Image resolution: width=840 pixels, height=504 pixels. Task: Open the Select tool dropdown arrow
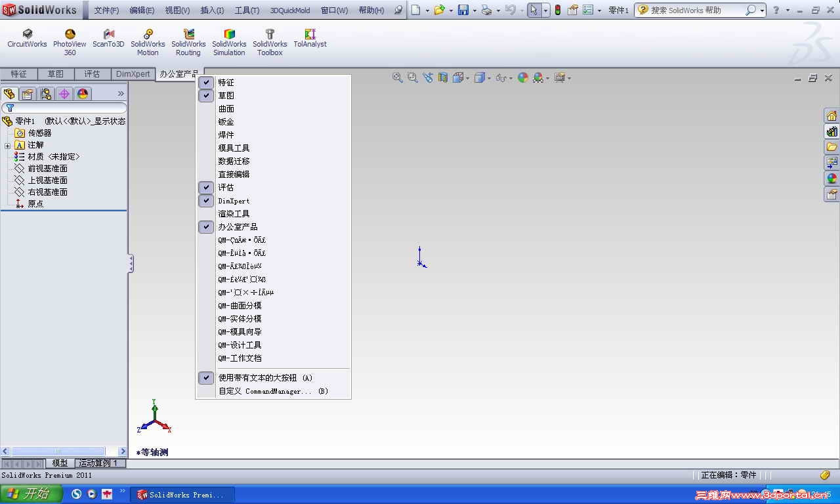tap(545, 10)
